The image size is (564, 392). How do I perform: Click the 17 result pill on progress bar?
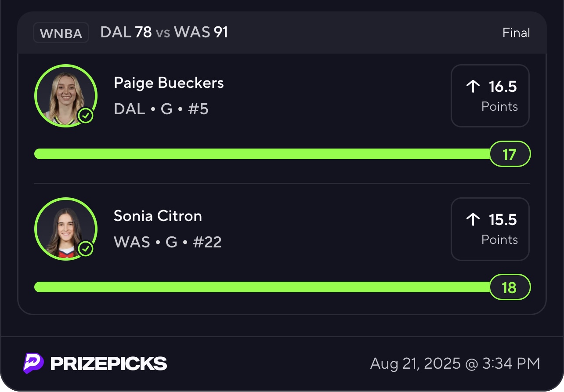click(x=510, y=154)
